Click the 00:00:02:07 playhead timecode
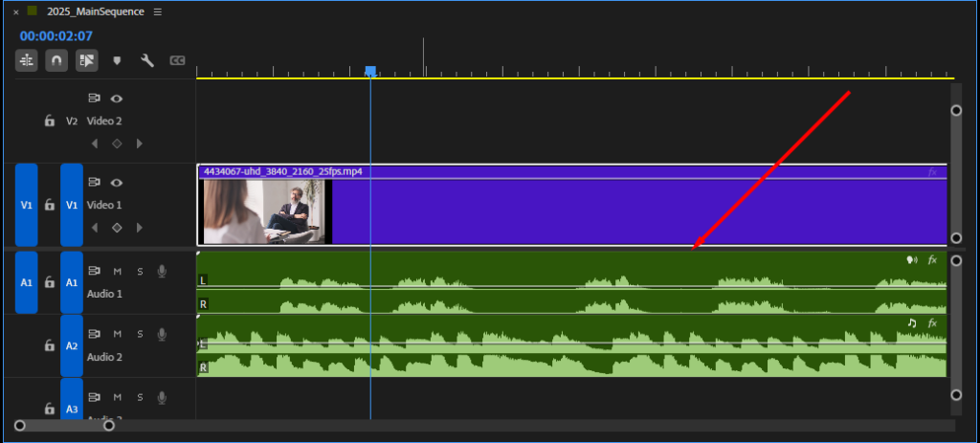980x443 pixels. pos(56,36)
